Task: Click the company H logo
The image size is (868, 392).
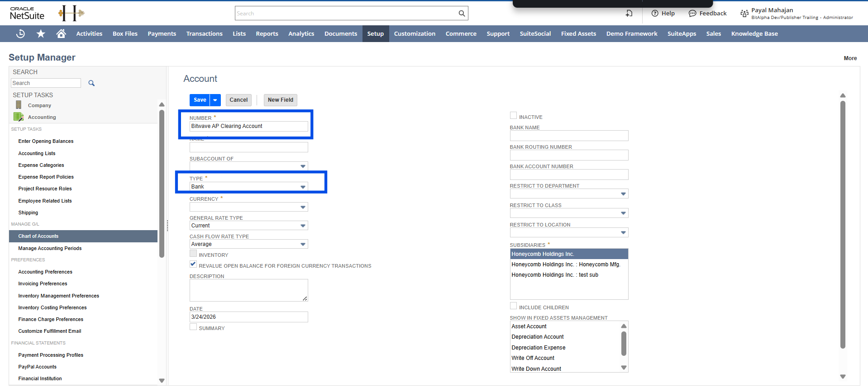Action: tap(71, 13)
